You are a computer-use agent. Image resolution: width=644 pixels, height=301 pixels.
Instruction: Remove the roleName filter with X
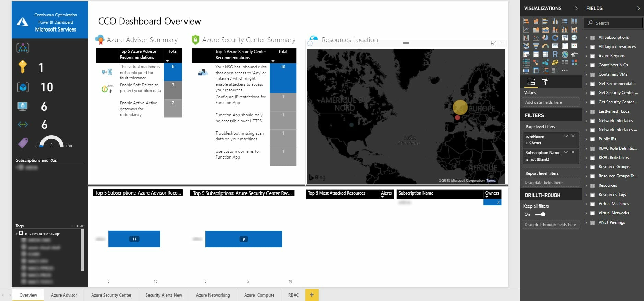(573, 136)
